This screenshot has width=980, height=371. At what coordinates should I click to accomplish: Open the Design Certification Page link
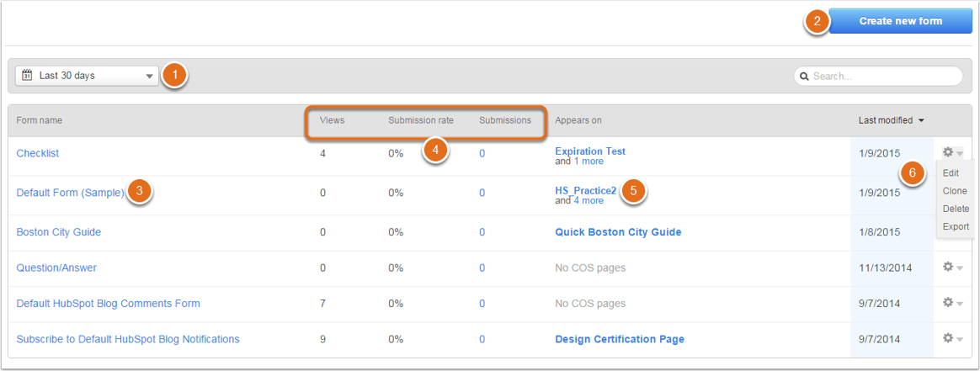pos(620,339)
